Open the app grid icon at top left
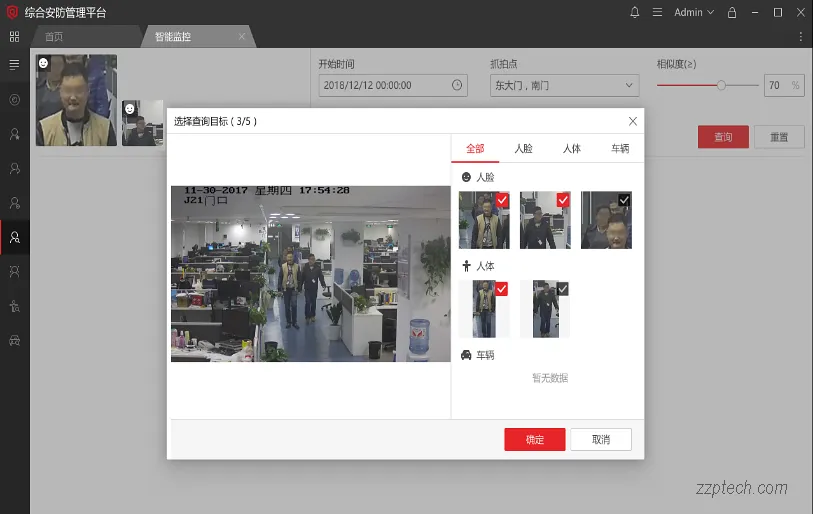 point(14,37)
